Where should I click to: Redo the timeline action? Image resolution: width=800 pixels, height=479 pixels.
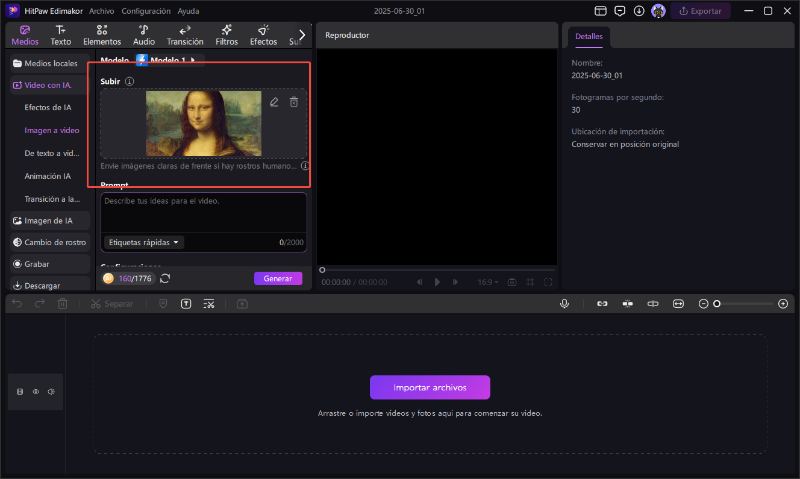point(39,304)
